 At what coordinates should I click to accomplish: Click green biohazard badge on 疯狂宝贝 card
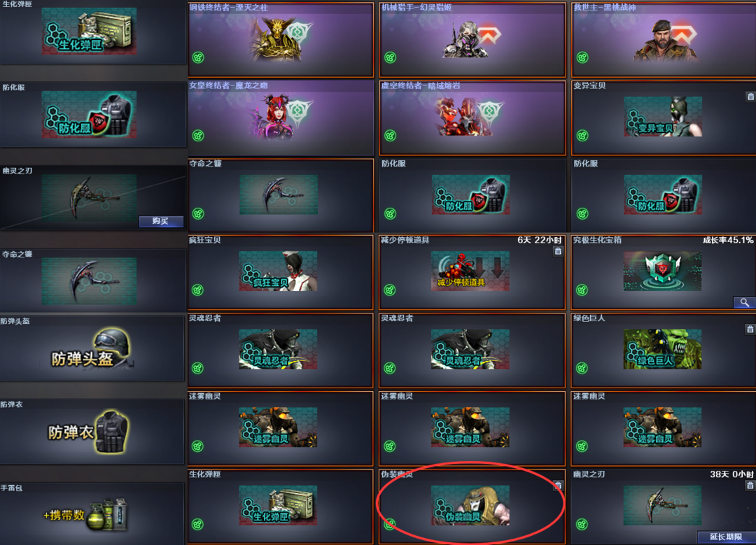coord(197,290)
